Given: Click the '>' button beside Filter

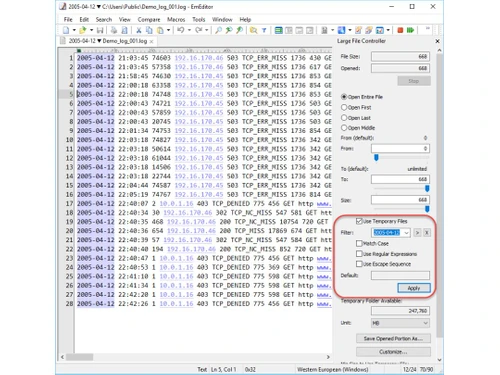Looking at the screenshot, I should [x=417, y=233].
